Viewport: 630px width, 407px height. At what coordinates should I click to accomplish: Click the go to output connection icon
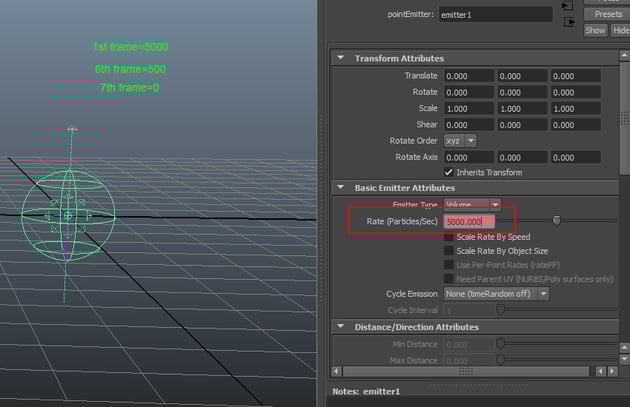coord(569,22)
